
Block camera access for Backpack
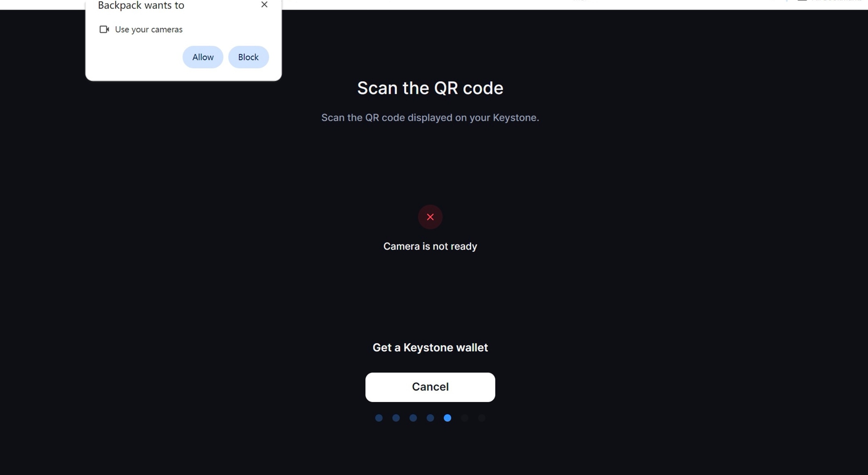(248, 57)
